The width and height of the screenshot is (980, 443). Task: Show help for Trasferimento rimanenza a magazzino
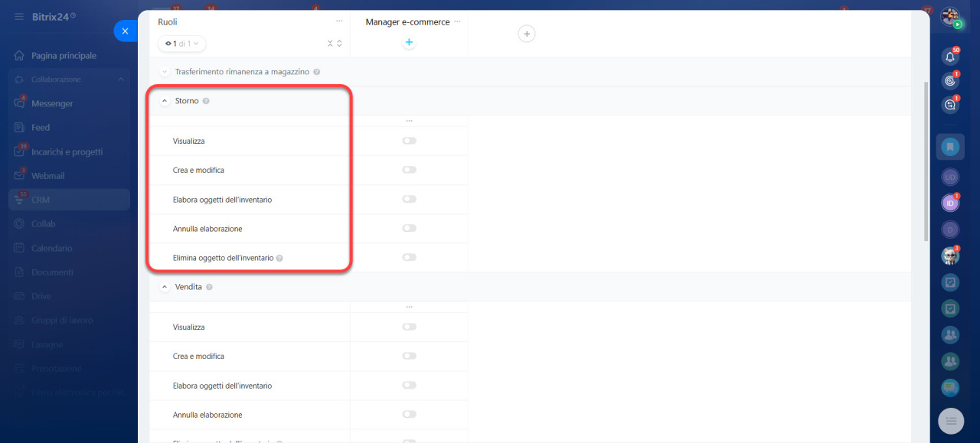[317, 72]
